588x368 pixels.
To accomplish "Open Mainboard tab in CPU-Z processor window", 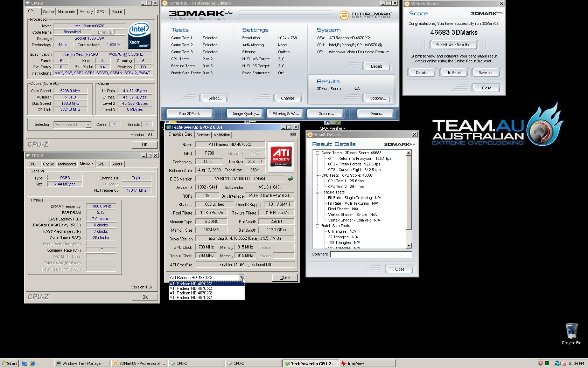I will coord(66,12).
